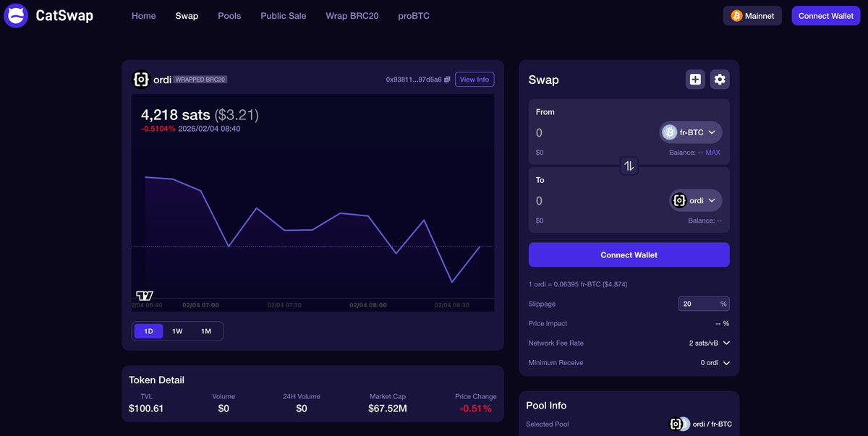Click the fr-BTC coin icon in From field
The height and width of the screenshot is (436, 868).
[x=669, y=132]
